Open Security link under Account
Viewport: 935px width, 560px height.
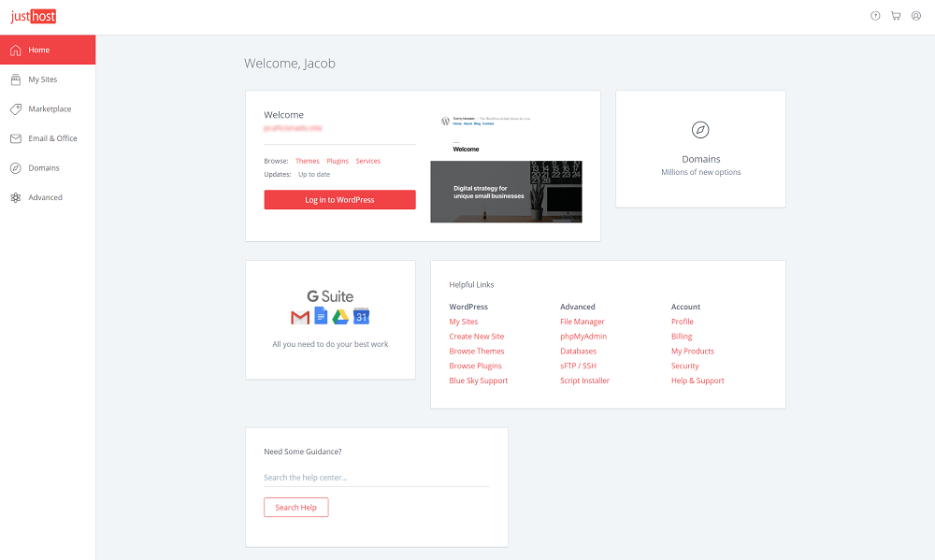[x=684, y=366]
